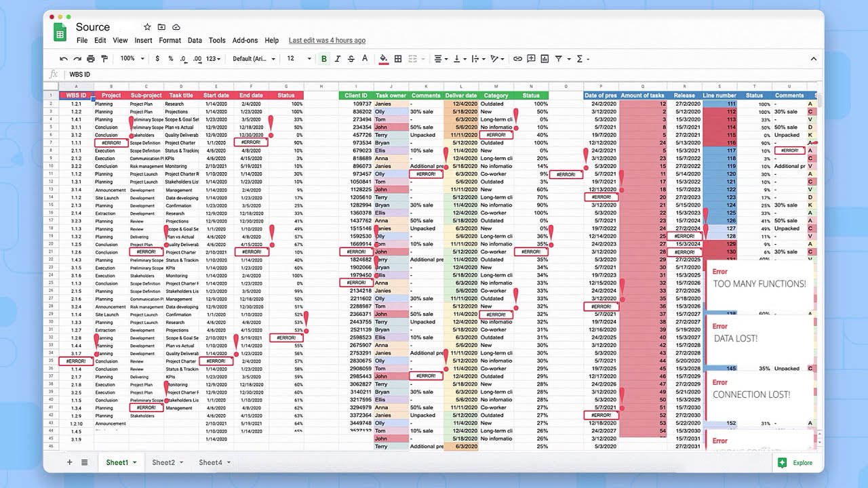Expand the filter views dropdown arrow
This screenshot has height=488, width=868.
(569, 59)
